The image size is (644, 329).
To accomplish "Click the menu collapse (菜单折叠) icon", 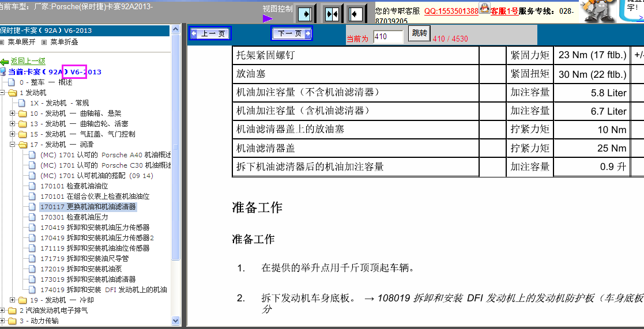I will coord(45,42).
